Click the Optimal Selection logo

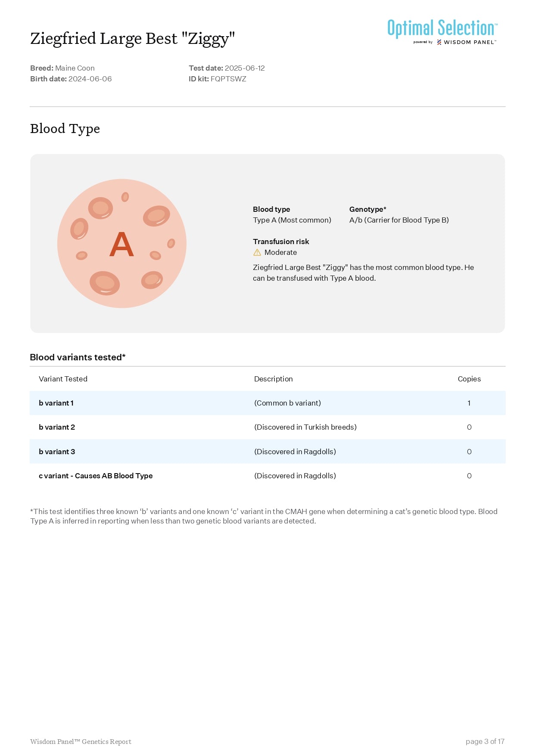pyautogui.click(x=442, y=28)
